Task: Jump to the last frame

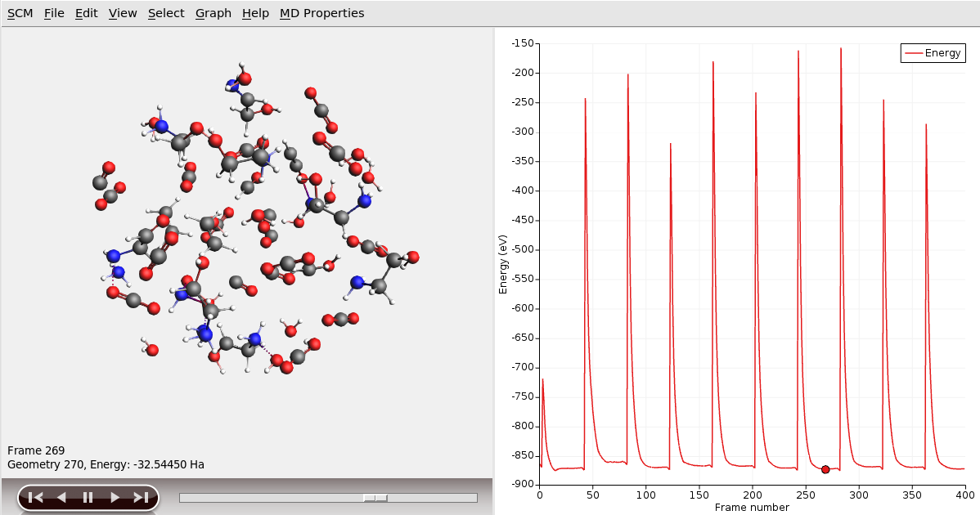Action: [141, 497]
